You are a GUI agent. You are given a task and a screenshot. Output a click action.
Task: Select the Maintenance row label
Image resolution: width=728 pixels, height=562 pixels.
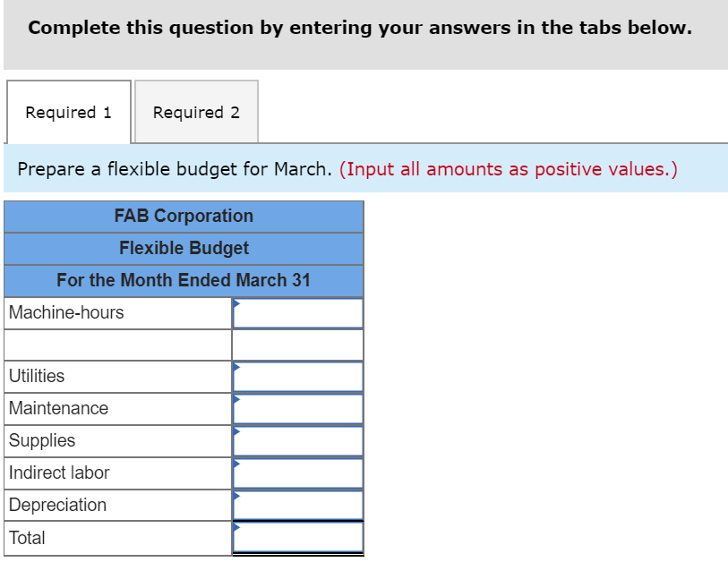coord(59,408)
